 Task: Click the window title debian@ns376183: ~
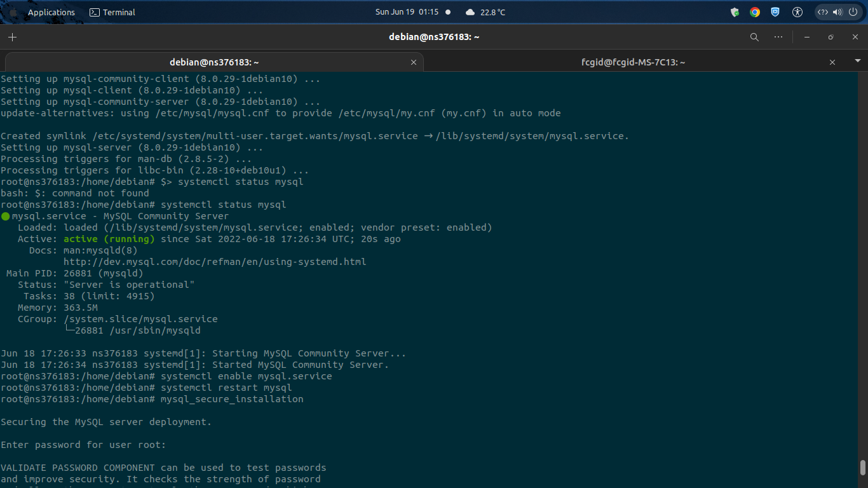coord(434,37)
